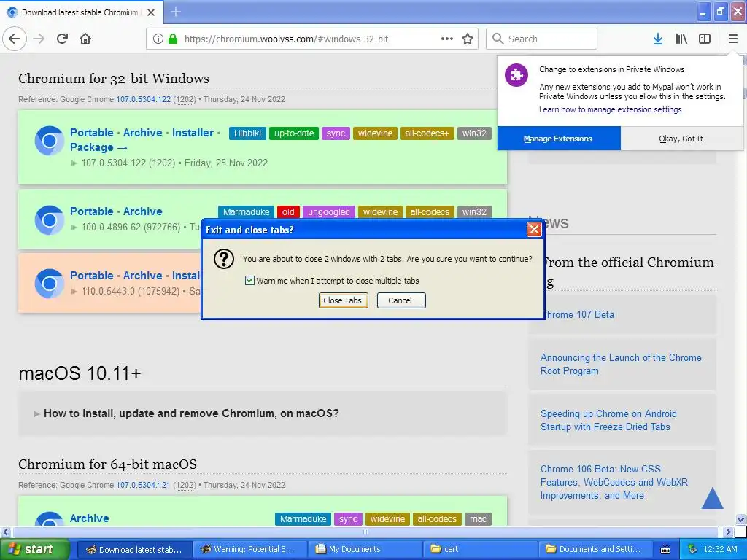Open the Archive link for 64-bit macOS
This screenshot has height=560, width=747.
coord(90,518)
